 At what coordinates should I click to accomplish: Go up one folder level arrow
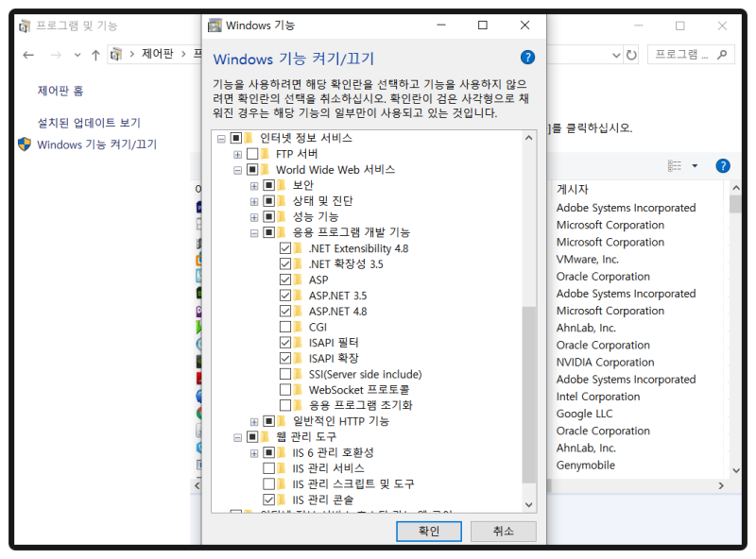pyautogui.click(x=95, y=55)
